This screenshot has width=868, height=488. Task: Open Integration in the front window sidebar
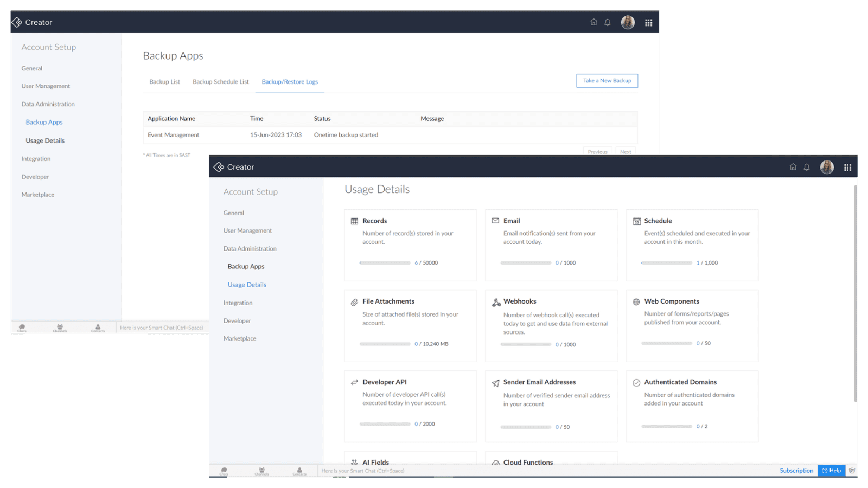(238, 303)
